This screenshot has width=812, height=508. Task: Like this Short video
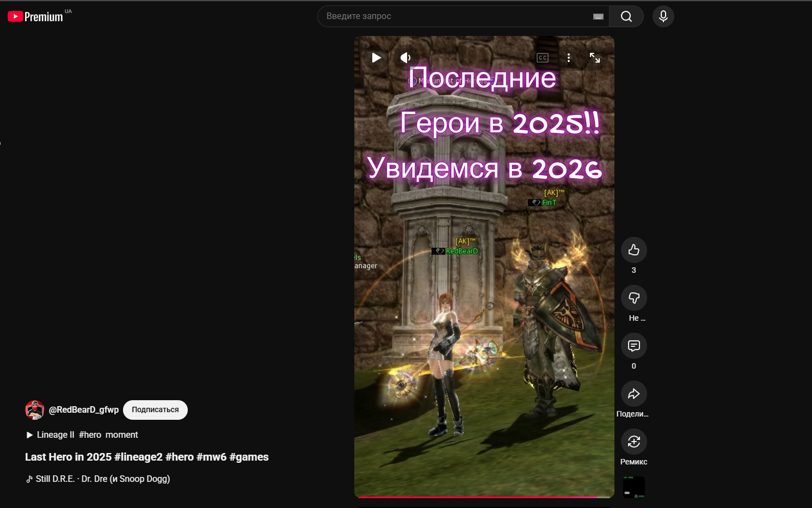pos(633,250)
